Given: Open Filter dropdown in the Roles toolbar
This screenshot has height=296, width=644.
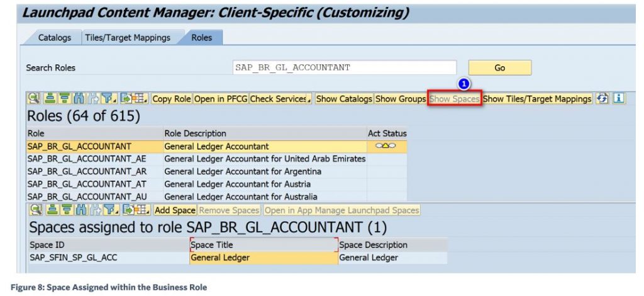Looking at the screenshot, I should click(109, 98).
